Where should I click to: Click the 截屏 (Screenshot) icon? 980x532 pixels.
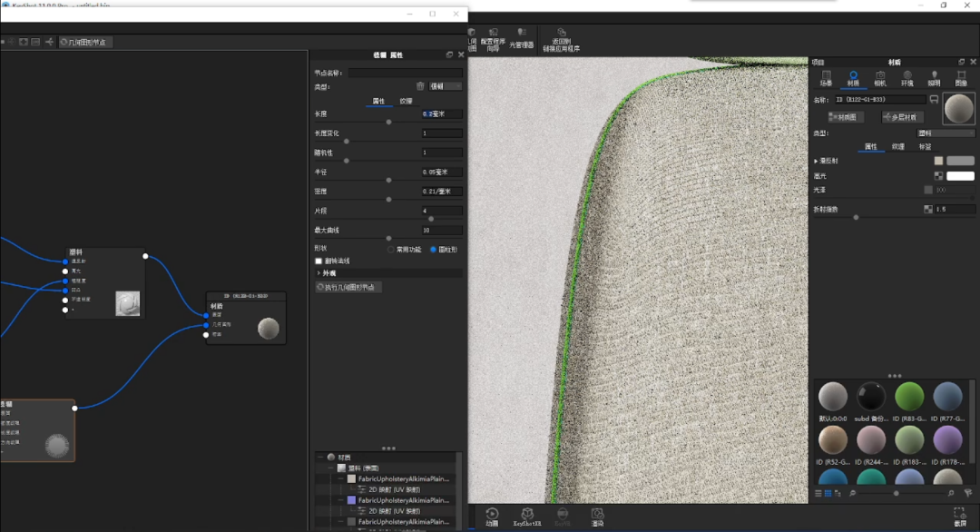click(x=960, y=517)
